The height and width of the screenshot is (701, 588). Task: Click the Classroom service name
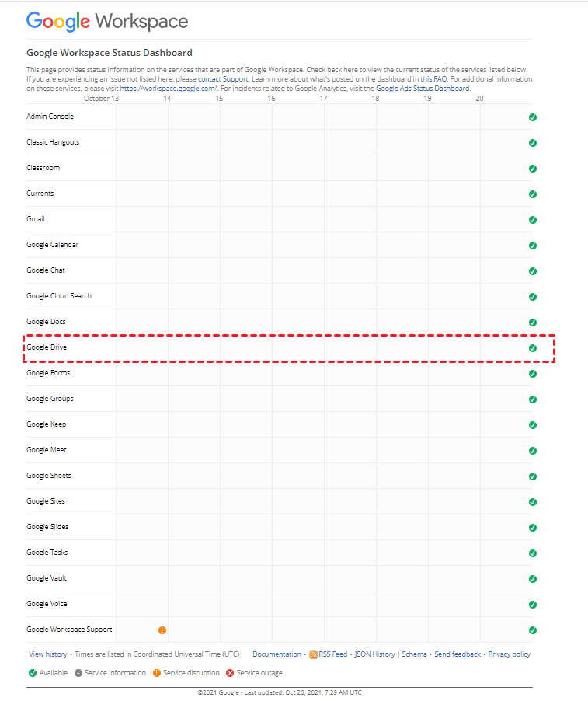(43, 168)
